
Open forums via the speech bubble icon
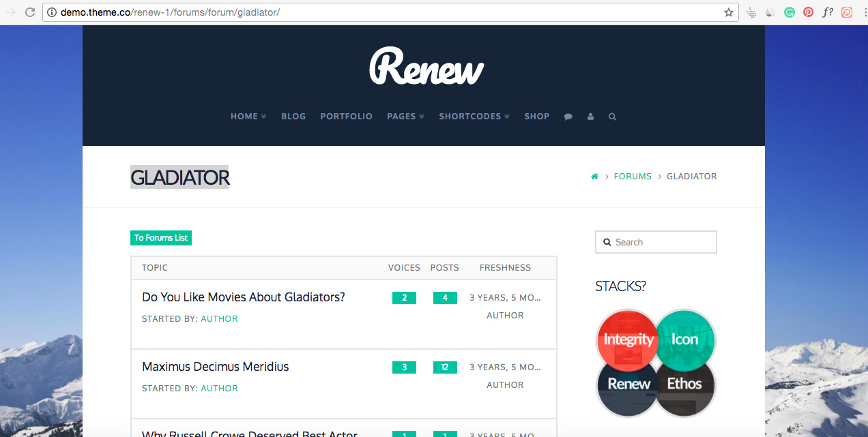pos(568,117)
